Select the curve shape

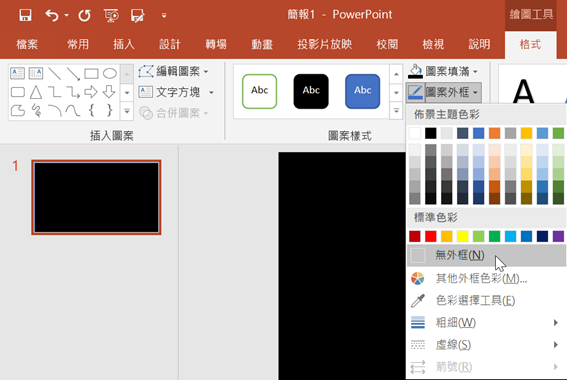pyautogui.click(x=73, y=111)
